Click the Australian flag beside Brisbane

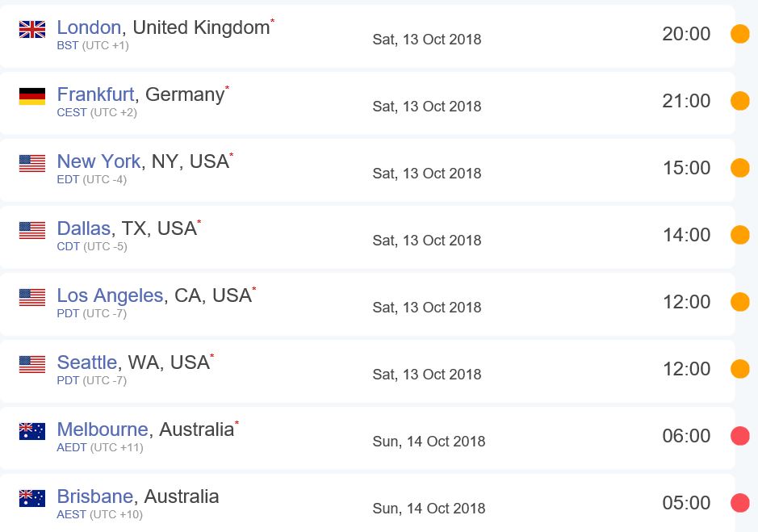pyautogui.click(x=32, y=499)
